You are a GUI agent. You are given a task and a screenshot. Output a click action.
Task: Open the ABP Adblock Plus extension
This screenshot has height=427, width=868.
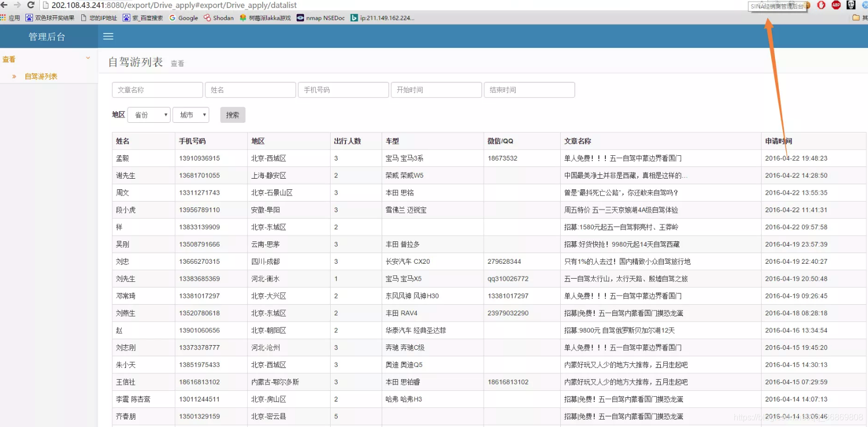click(836, 5)
